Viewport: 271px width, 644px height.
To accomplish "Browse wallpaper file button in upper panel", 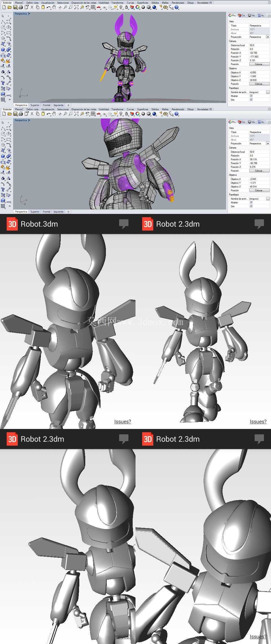I will (268, 92).
